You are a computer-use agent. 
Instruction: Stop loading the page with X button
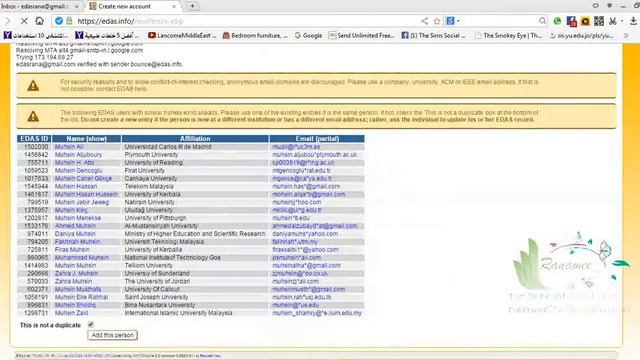(24, 21)
